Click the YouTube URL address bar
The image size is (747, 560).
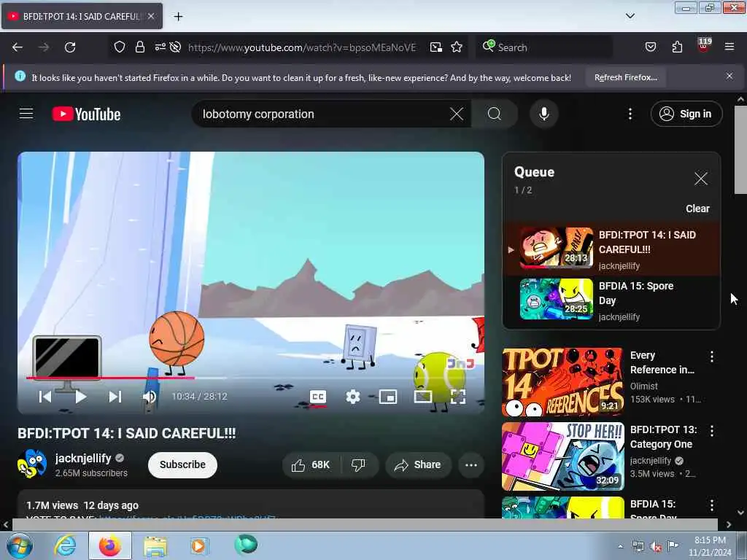[302, 47]
